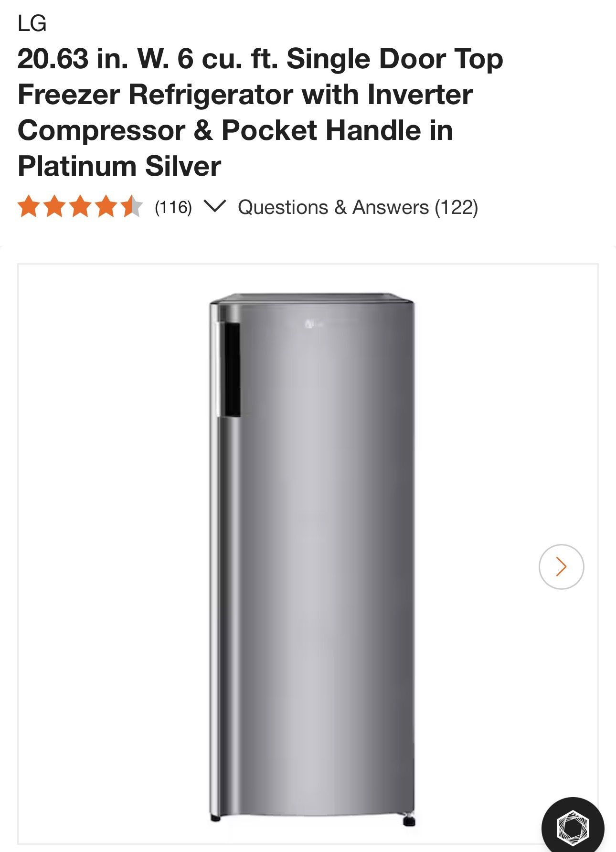Click the right leveling foot of fridge
616x852 pixels.
(408, 821)
